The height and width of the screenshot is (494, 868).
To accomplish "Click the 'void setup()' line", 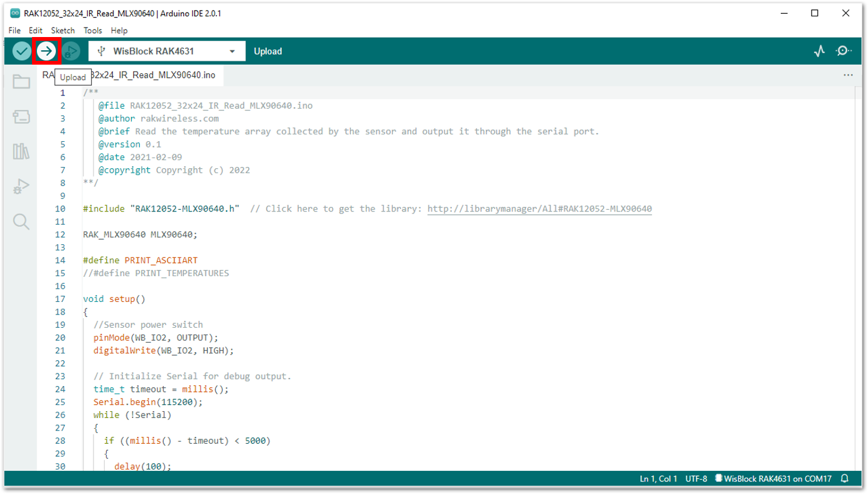I will pos(114,299).
